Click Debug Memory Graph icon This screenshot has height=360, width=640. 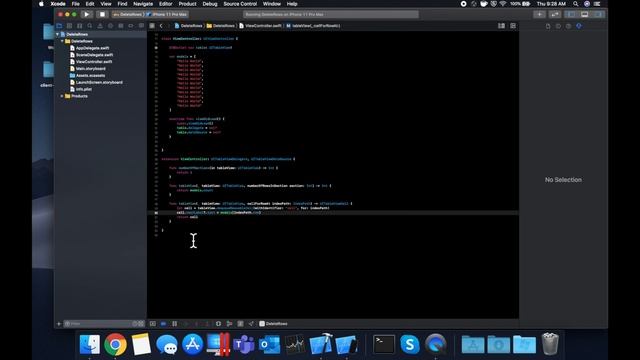229,324
